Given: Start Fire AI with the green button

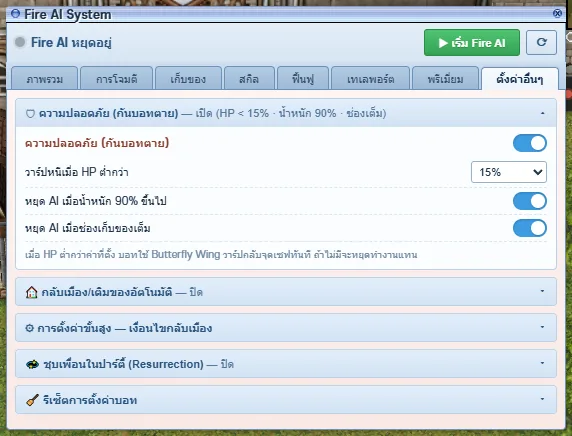Looking at the screenshot, I should pyautogui.click(x=472, y=43).
